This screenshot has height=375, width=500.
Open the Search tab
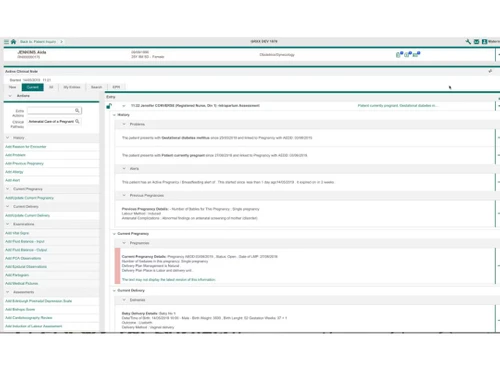[x=96, y=87]
